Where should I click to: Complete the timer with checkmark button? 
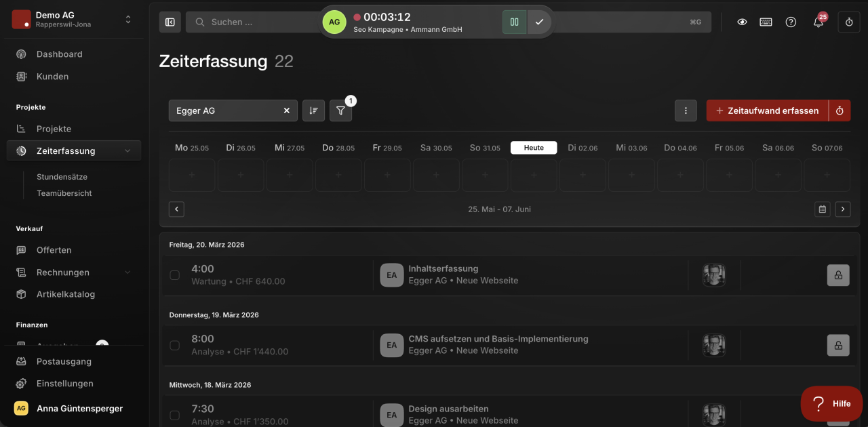pos(539,22)
